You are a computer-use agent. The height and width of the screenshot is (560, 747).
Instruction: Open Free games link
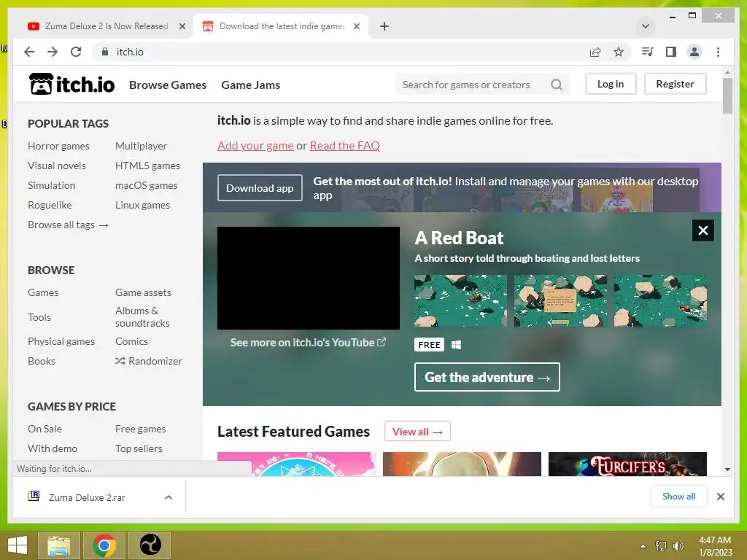pyautogui.click(x=141, y=429)
